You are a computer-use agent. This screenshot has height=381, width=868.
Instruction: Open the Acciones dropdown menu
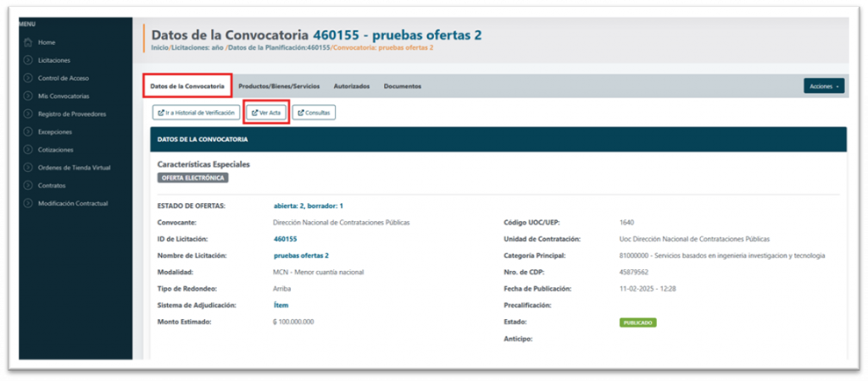tap(823, 86)
